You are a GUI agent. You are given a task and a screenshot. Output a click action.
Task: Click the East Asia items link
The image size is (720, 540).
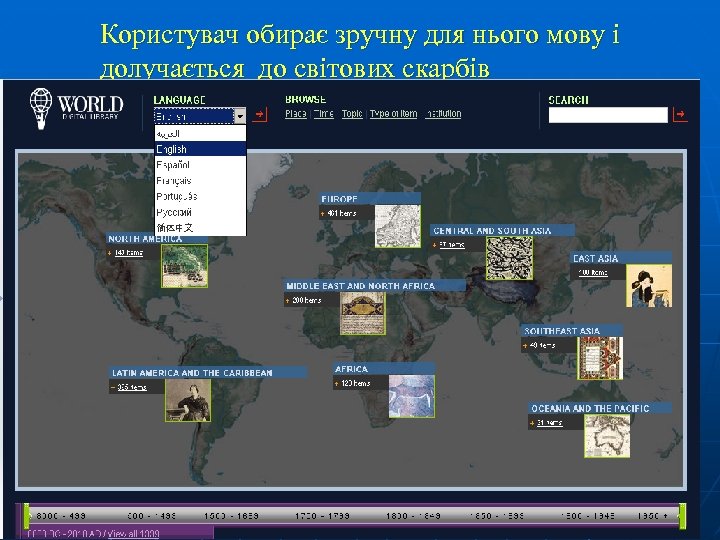click(x=593, y=272)
